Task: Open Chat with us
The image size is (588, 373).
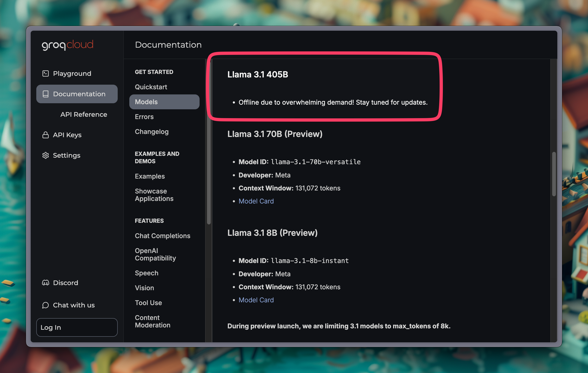Action: pos(77,305)
